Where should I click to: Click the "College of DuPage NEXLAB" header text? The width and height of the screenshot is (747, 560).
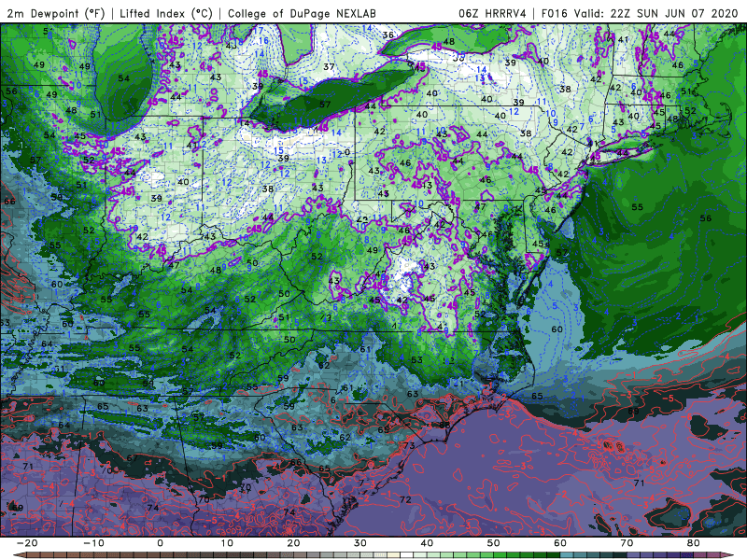point(302,13)
